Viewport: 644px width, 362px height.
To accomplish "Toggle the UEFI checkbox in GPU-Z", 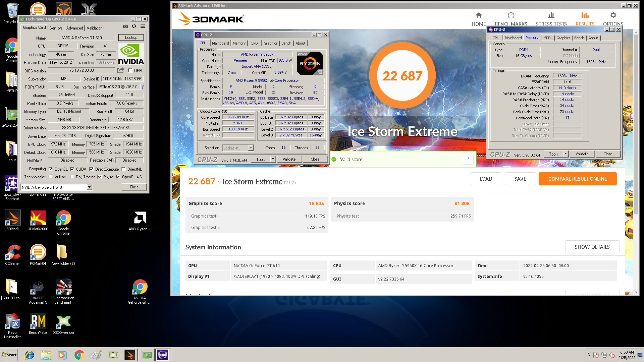I will tap(130, 70).
